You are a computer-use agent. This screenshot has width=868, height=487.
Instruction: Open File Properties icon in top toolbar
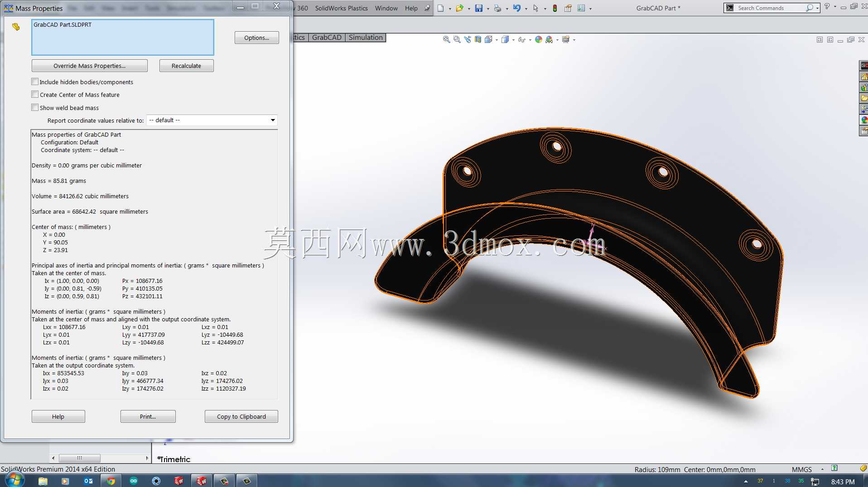coord(568,8)
